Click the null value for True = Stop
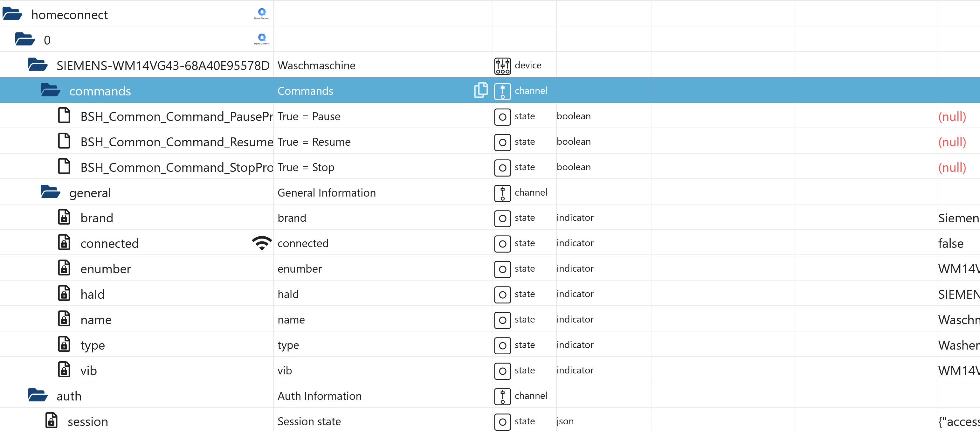The width and height of the screenshot is (980, 431). click(951, 167)
